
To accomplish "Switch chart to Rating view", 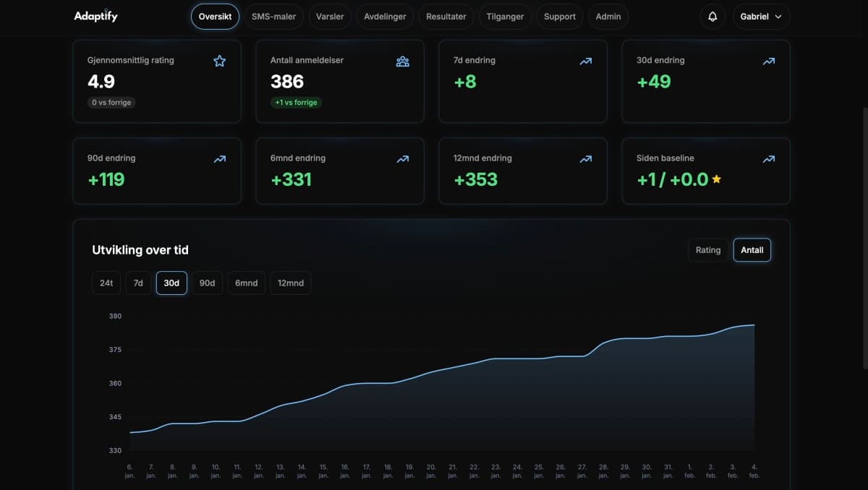I will pos(707,250).
